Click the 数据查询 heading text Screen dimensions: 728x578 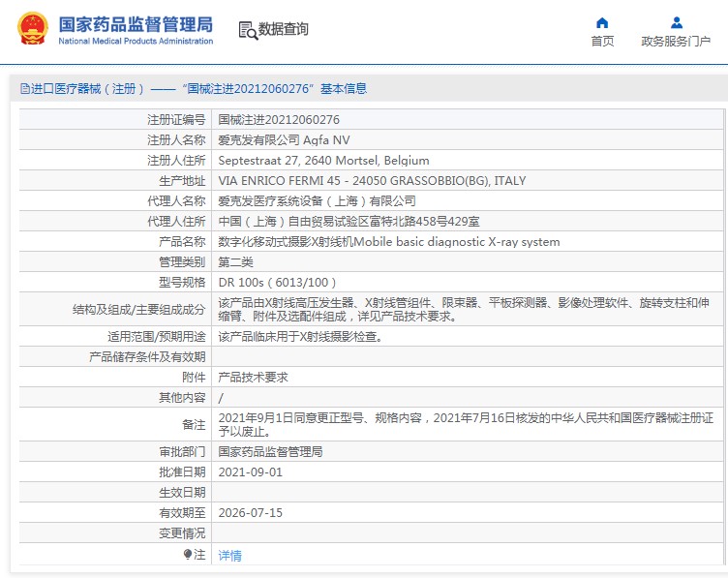pos(284,29)
